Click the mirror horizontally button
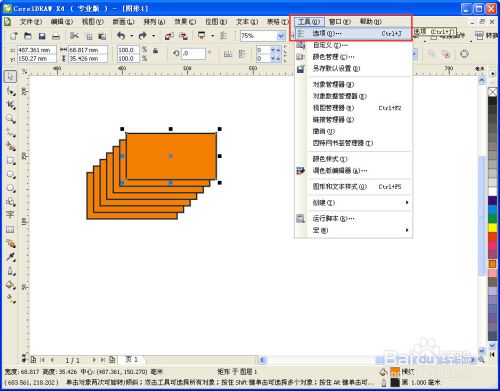The width and height of the screenshot is (500, 391). tap(228, 54)
